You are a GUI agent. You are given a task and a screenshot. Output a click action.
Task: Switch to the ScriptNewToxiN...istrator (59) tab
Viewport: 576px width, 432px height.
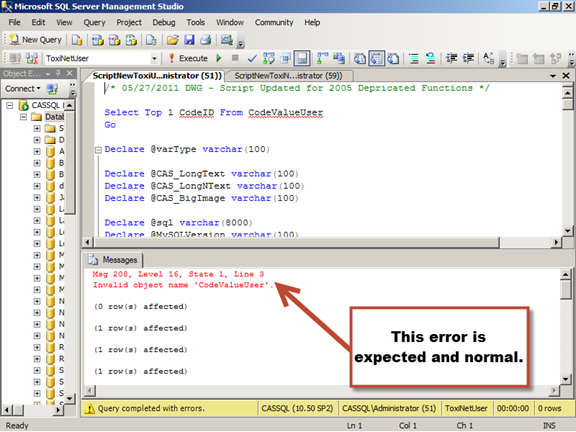tap(289, 76)
